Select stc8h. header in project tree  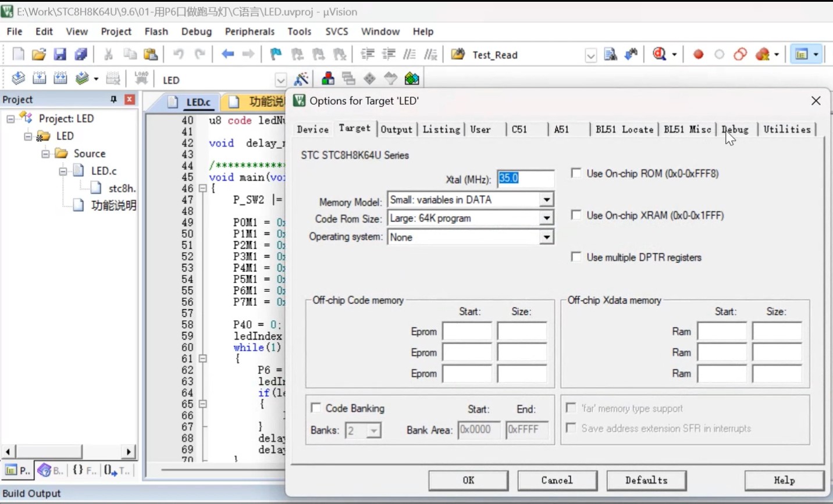tap(122, 188)
